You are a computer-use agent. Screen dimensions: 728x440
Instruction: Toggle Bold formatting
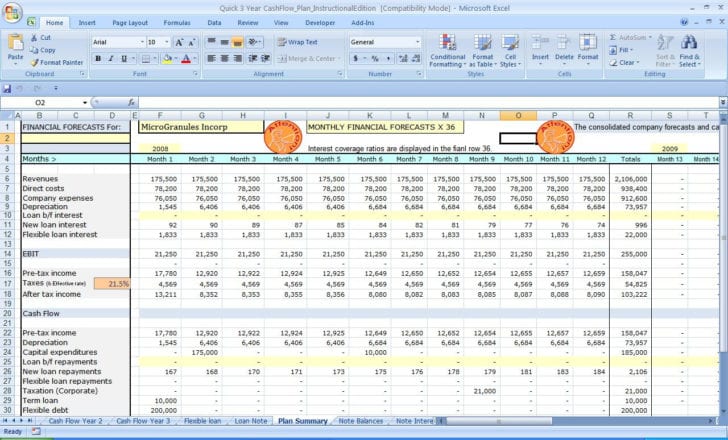98,59
